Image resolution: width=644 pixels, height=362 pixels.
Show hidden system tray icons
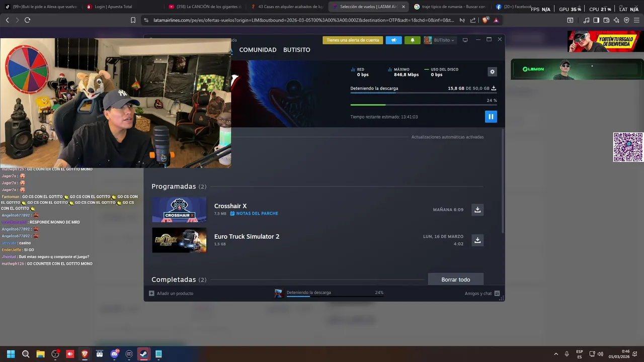[556, 354]
